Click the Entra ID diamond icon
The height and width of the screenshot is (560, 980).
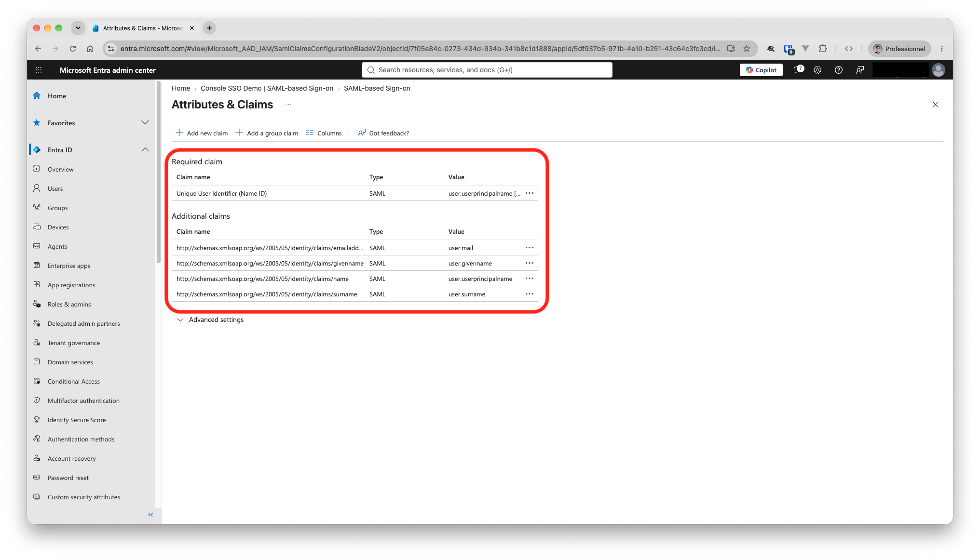coord(37,150)
